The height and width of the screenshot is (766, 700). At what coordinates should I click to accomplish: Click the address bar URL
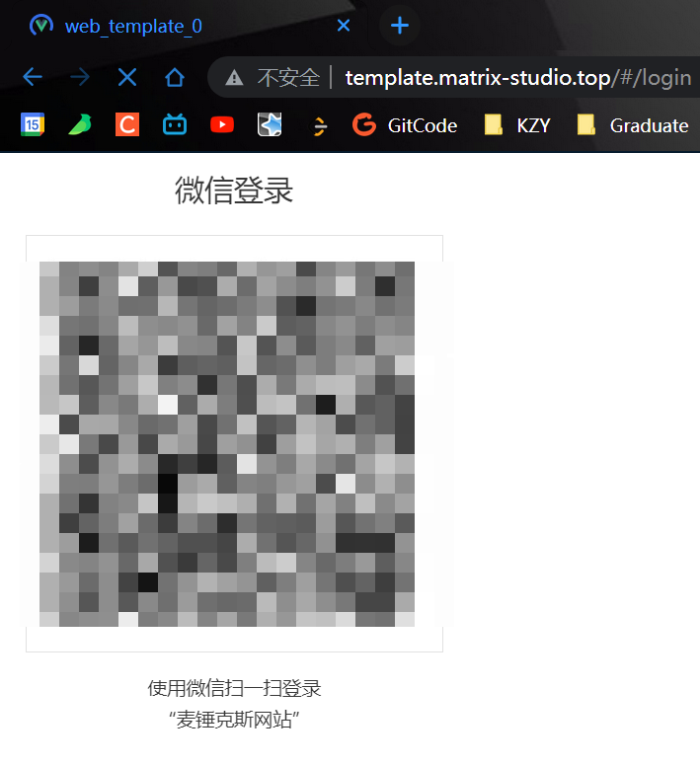pyautogui.click(x=518, y=78)
